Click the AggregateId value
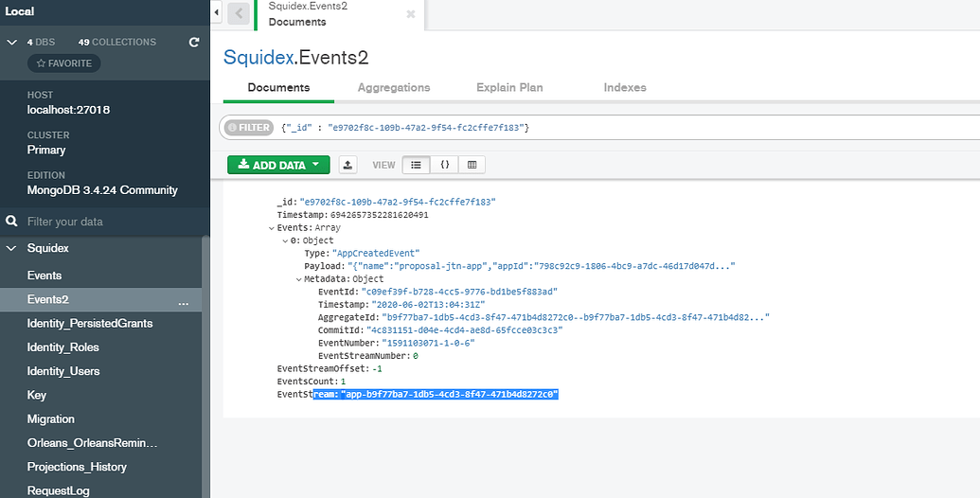The width and height of the screenshot is (980, 498). tap(576, 317)
